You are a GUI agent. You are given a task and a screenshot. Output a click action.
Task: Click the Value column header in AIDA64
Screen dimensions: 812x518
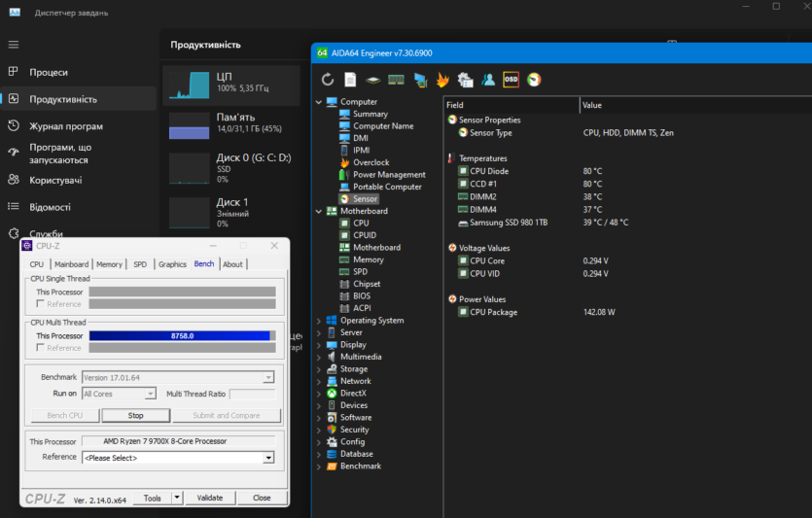click(695, 105)
